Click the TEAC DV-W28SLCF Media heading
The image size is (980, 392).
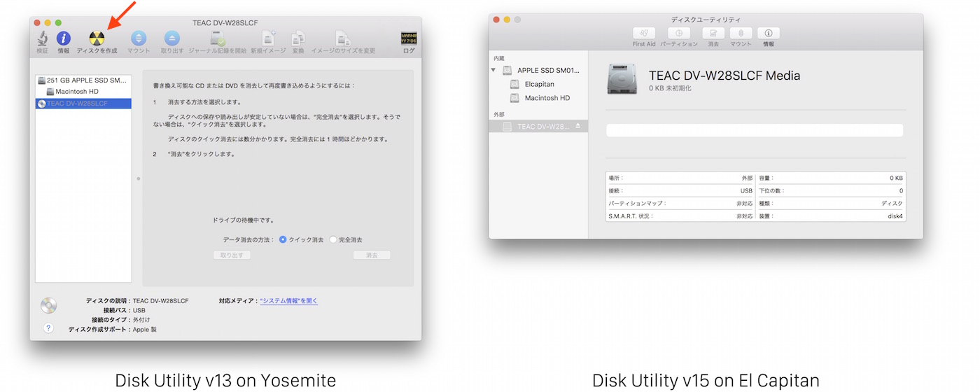coord(724,76)
